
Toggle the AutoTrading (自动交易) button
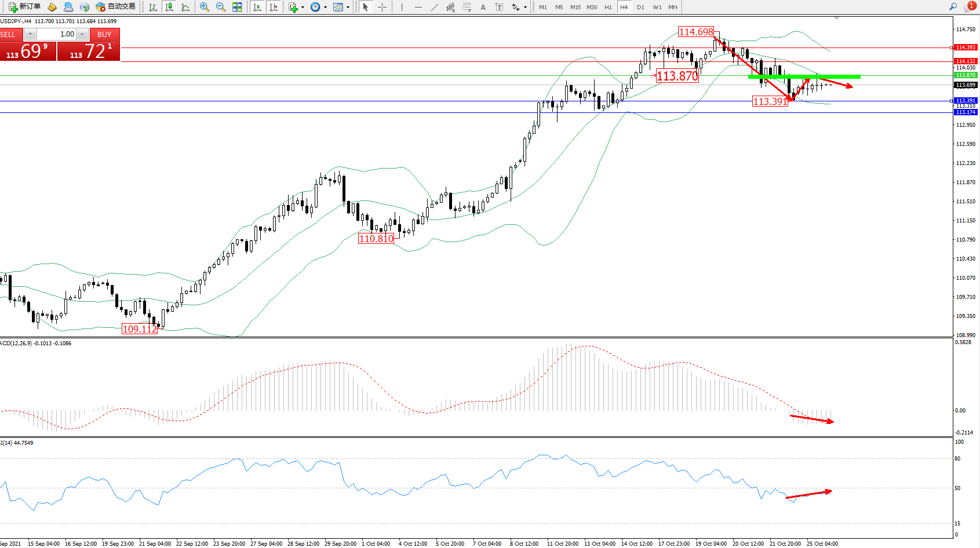pyautogui.click(x=115, y=7)
